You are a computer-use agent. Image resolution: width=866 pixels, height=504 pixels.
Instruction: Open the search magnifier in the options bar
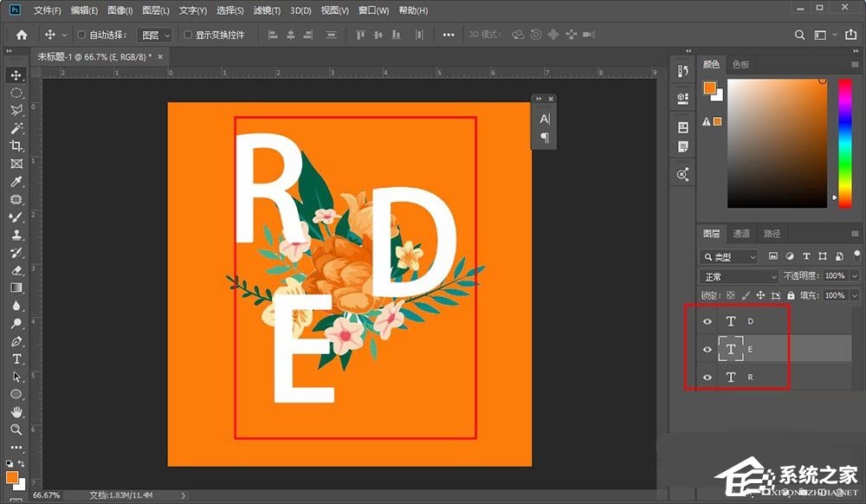pyautogui.click(x=798, y=35)
